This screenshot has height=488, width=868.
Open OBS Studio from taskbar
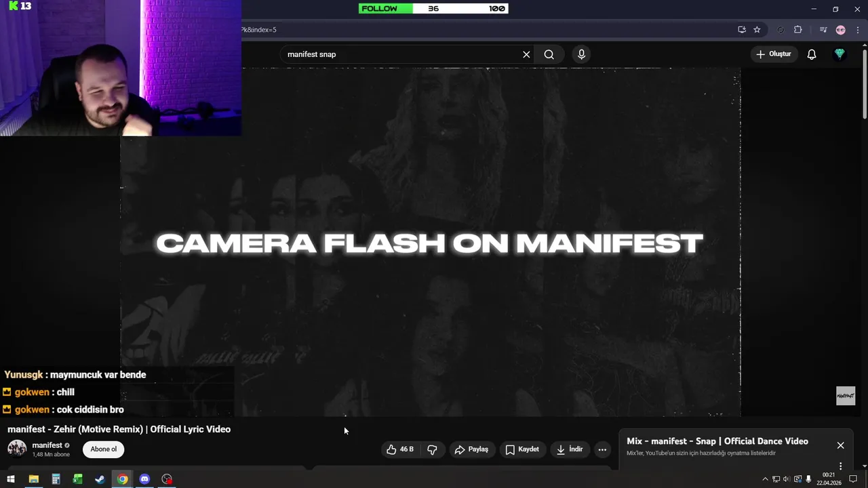click(x=167, y=479)
